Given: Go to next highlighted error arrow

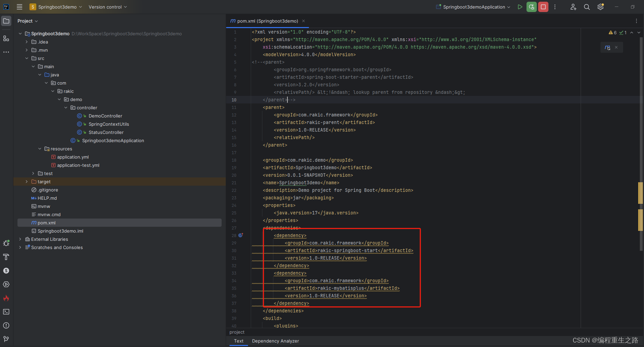Looking at the screenshot, I should [639, 33].
